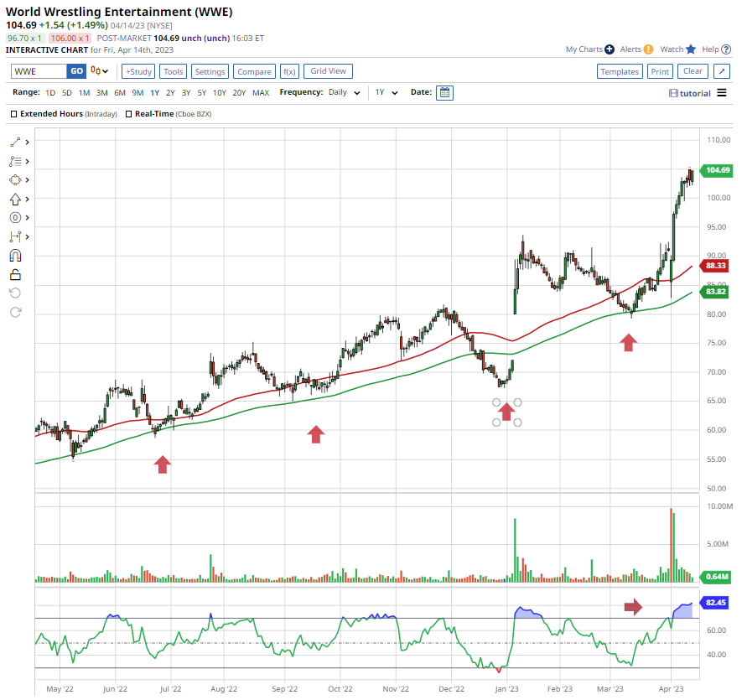Image resolution: width=747 pixels, height=700 pixels.
Task: Click the Clear button
Action: tap(693, 71)
